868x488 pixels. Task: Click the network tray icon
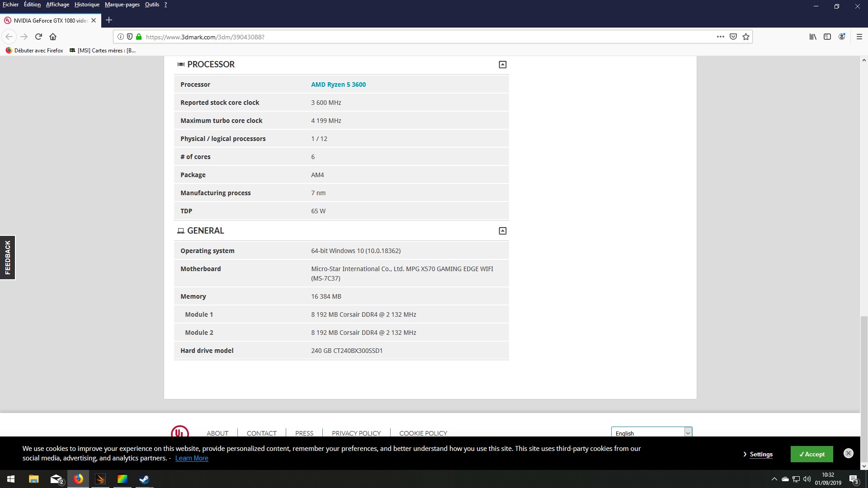[796, 479]
